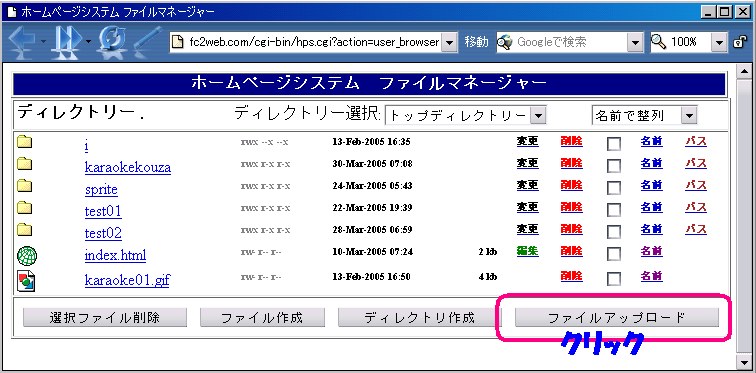Click 削除 link for karaoke01.gif
This screenshot has width=756, height=373.
571,276
